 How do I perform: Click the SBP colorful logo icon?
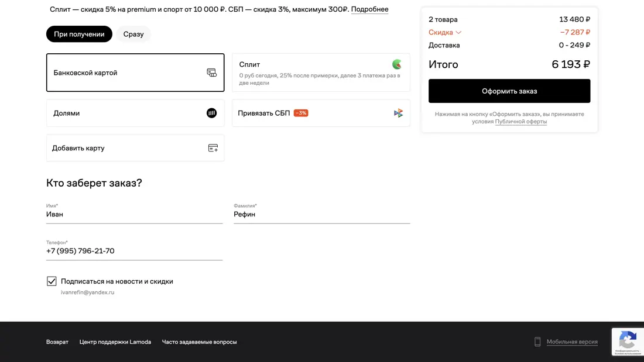(398, 113)
